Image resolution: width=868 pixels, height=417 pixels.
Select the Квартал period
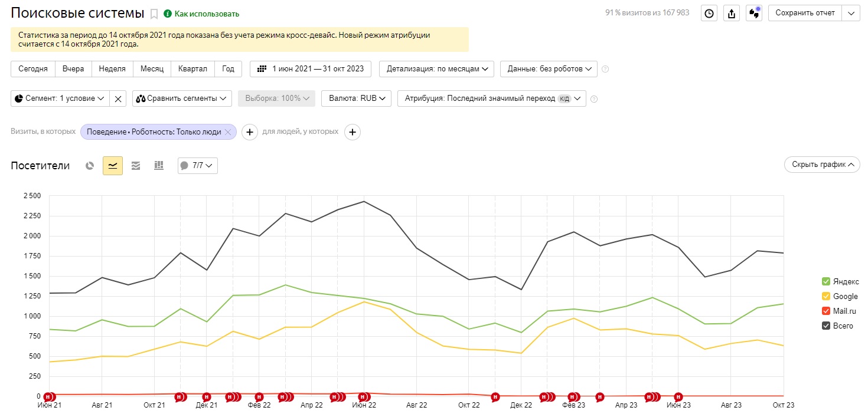click(192, 69)
